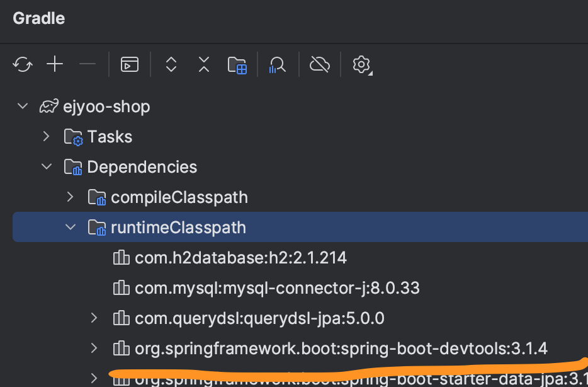Toggle offline mode cloud icon

(320, 64)
